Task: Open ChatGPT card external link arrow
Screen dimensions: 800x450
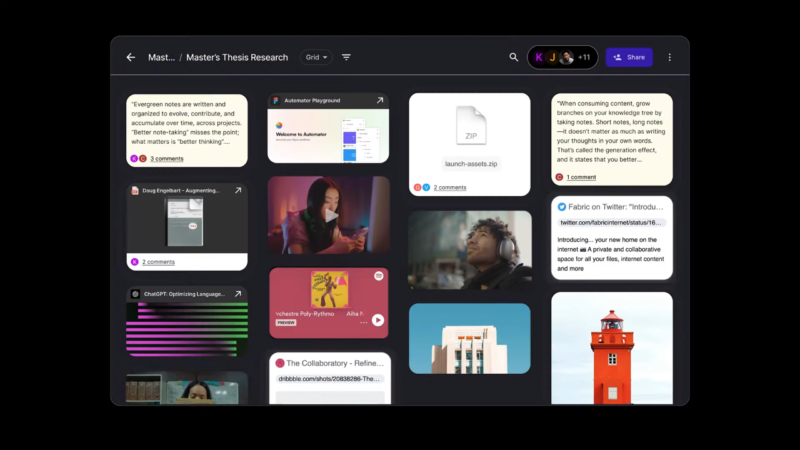Action: tap(238, 294)
